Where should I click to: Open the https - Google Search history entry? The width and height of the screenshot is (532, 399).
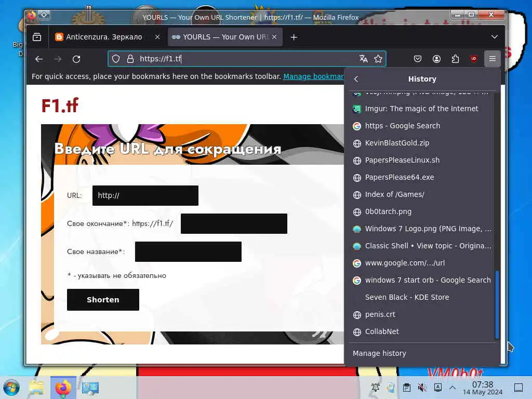422,126
